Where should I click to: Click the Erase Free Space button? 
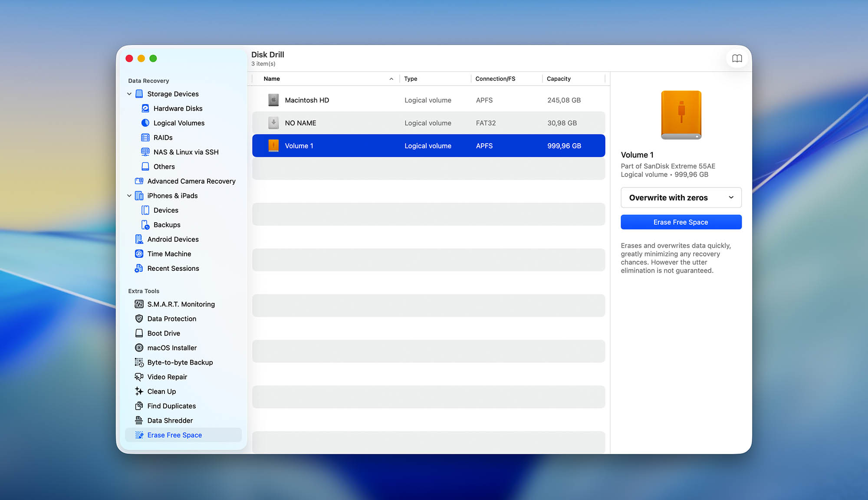point(681,222)
